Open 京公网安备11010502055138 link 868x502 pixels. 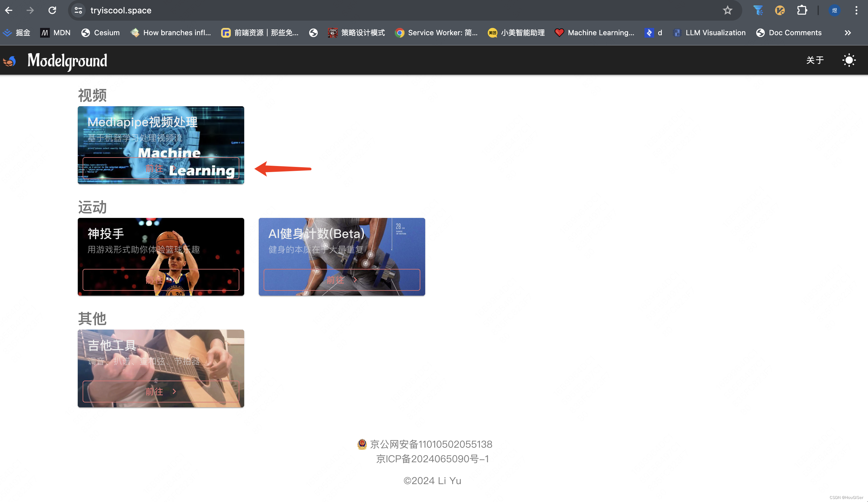(431, 444)
